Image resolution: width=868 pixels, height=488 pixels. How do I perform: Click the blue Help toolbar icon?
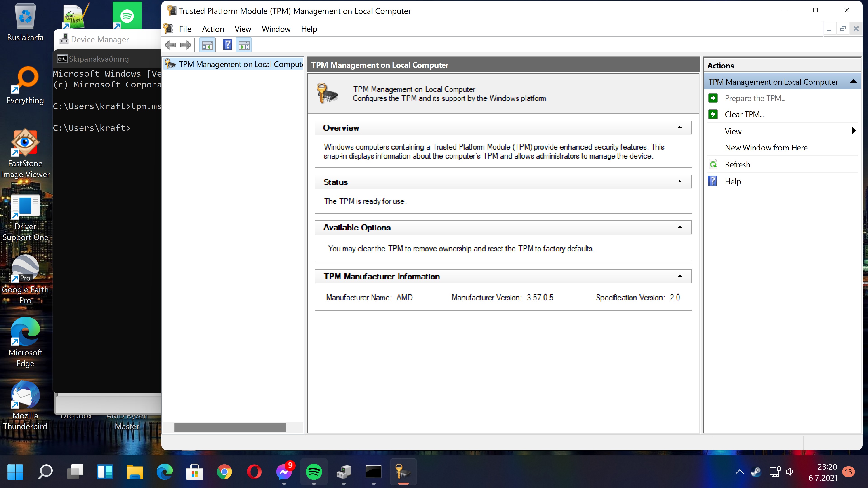227,45
